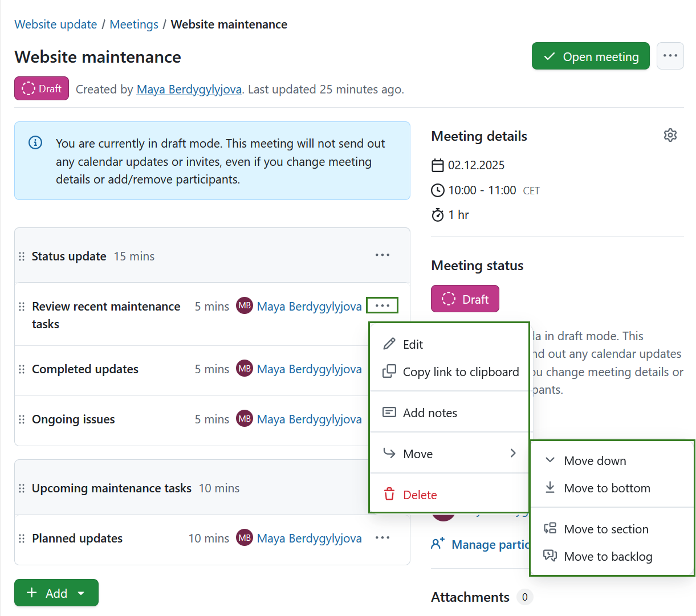Click the trash icon beside Delete
The height and width of the screenshot is (616, 696).
click(389, 495)
